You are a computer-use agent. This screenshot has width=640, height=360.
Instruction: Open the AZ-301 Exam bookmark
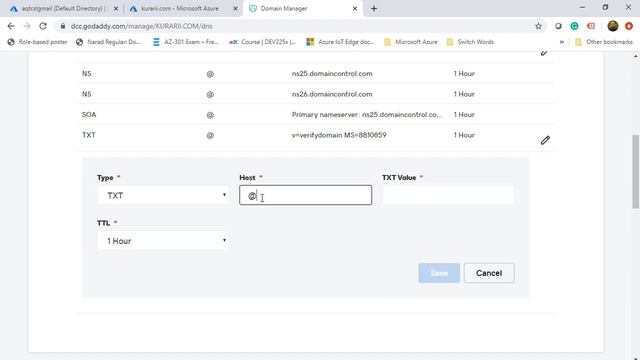pos(186,42)
